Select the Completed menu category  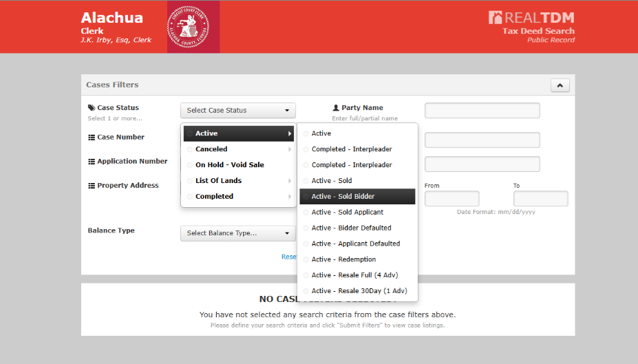pos(238,196)
